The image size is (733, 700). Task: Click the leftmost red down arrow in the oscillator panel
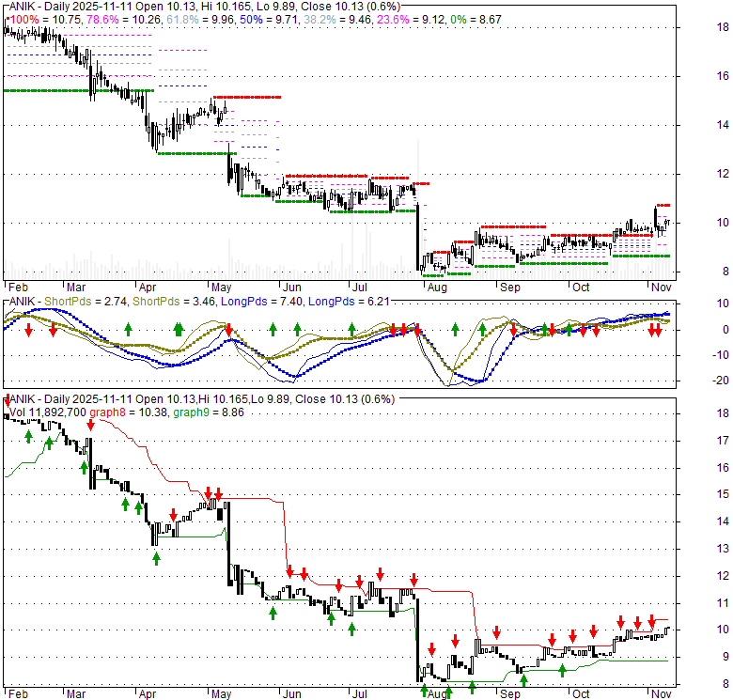click(28, 331)
